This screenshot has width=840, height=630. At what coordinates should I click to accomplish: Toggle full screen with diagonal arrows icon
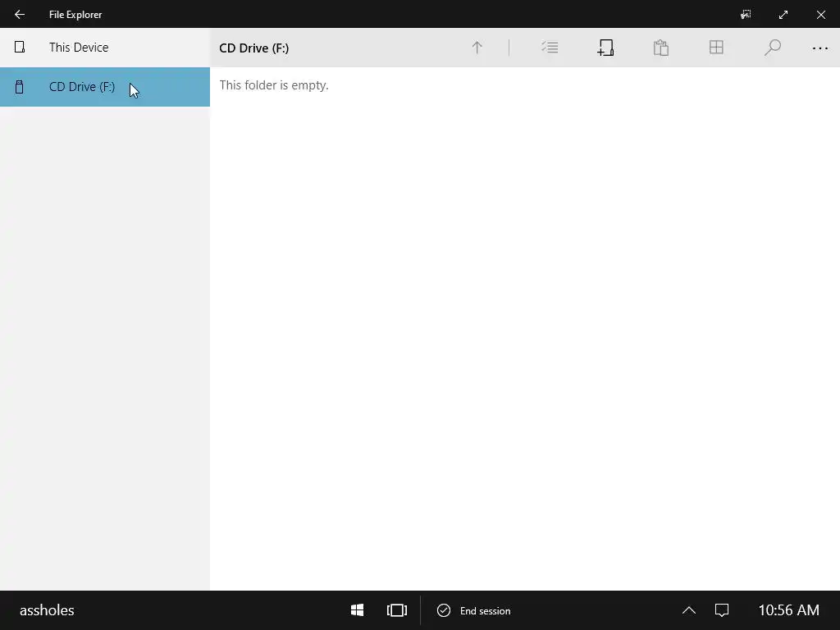(783, 15)
